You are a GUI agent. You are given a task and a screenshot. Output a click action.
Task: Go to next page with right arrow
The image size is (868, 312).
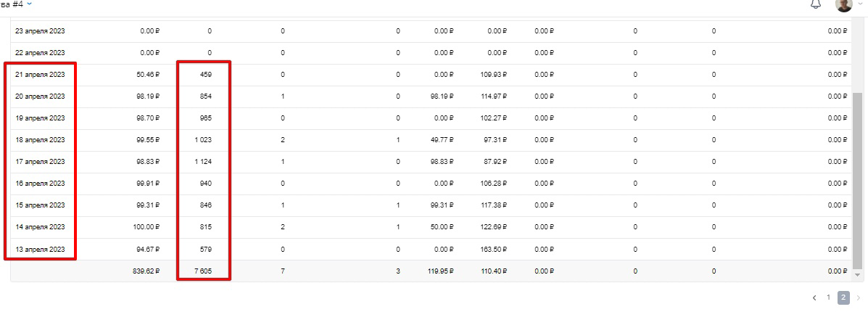coord(859,298)
